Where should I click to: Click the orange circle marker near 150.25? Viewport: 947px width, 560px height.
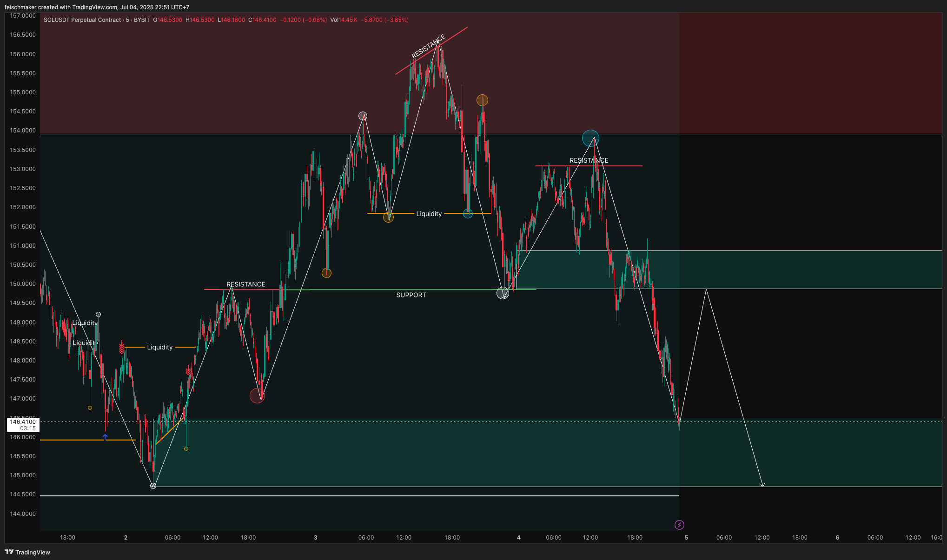tap(326, 273)
